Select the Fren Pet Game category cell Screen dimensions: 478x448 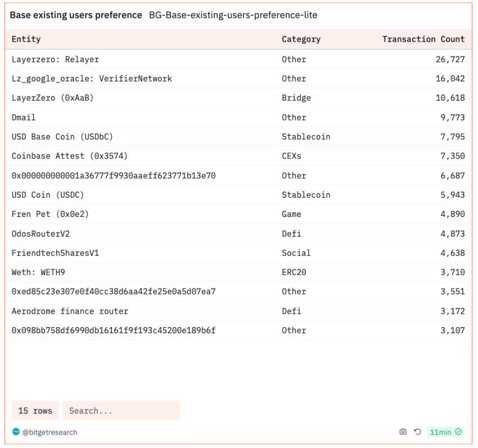pos(291,214)
